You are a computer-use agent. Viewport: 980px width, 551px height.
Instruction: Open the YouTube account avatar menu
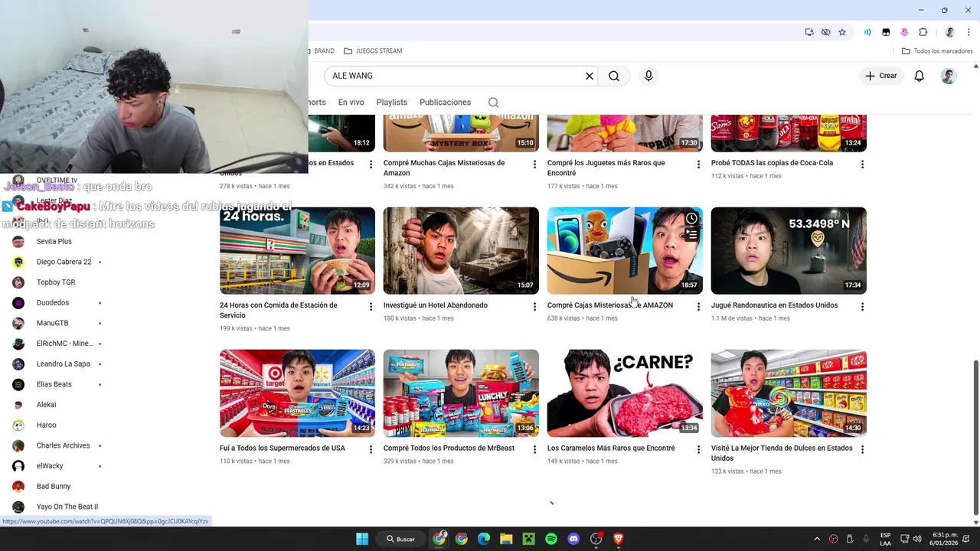pyautogui.click(x=949, y=76)
